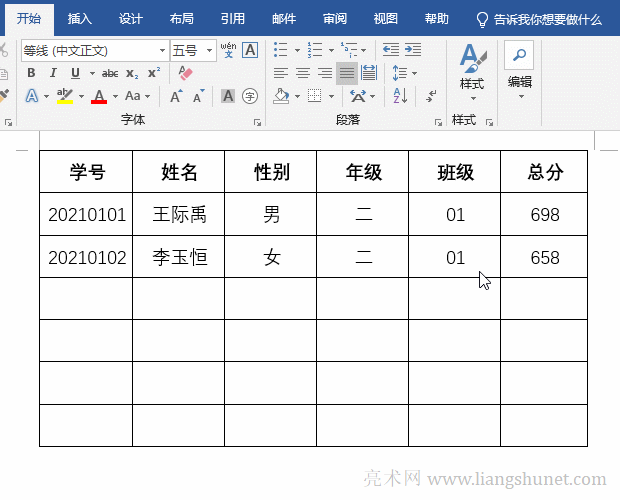Open the Styles gallery button
The image size is (620, 500).
[x=472, y=72]
